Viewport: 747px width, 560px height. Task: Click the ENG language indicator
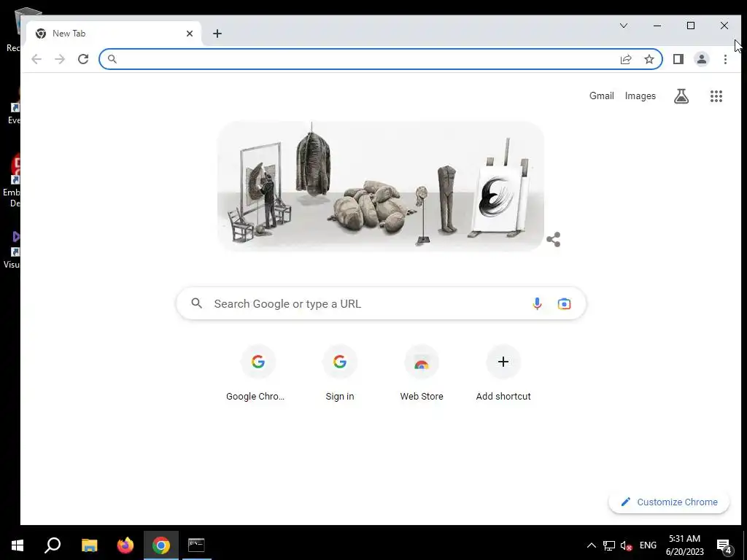coord(648,545)
